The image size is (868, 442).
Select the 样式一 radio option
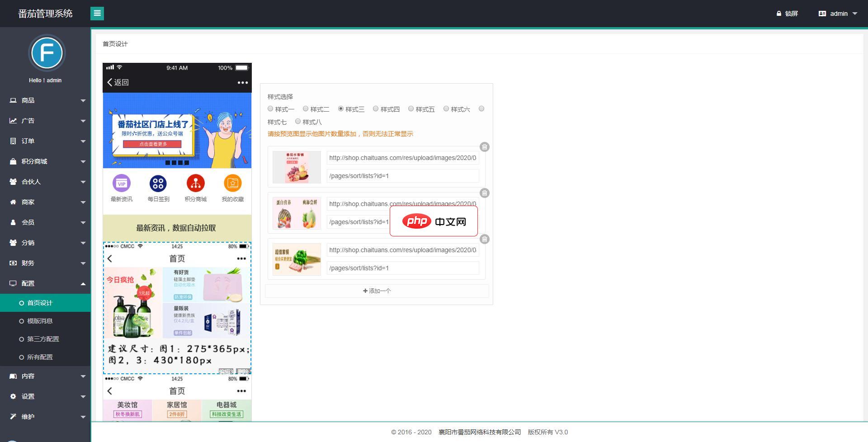pyautogui.click(x=270, y=109)
